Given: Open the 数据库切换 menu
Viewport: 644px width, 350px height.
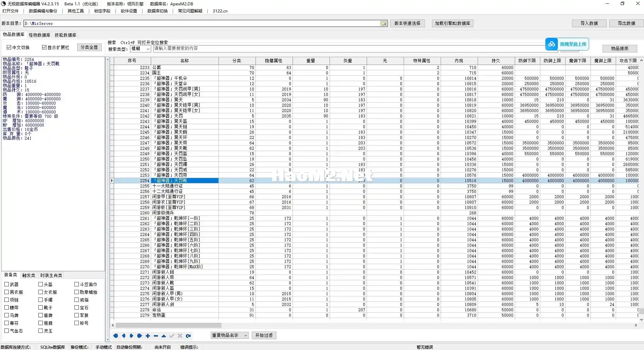Looking at the screenshot, I should pyautogui.click(x=158, y=11).
